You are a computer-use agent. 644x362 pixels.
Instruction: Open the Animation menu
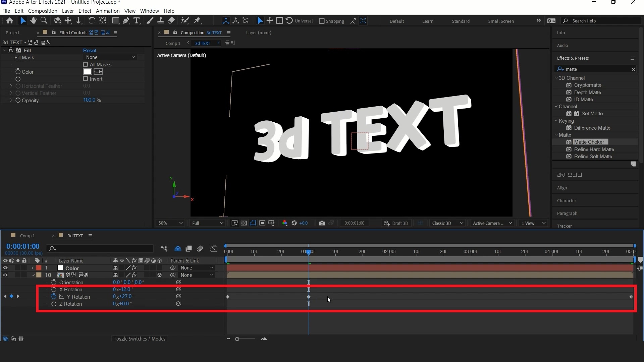[x=107, y=11]
